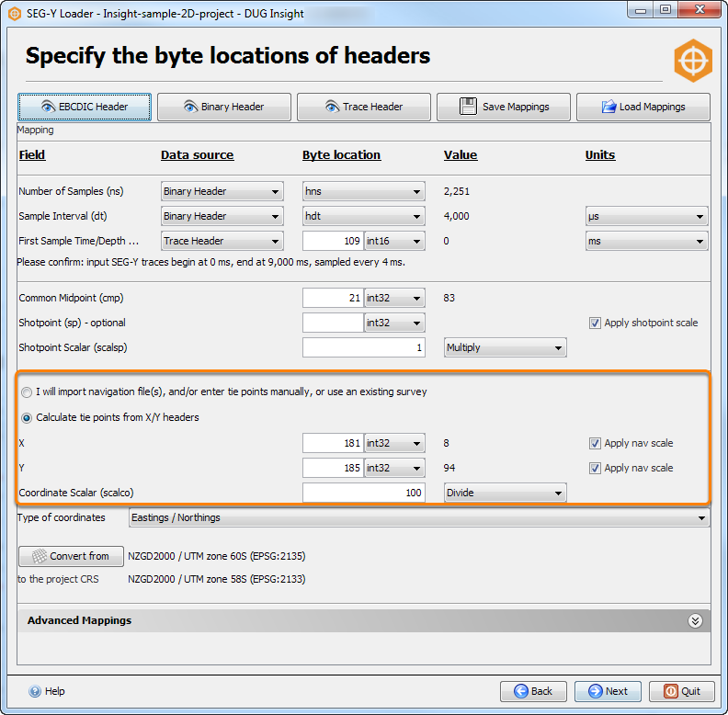The image size is (728, 715).
Task: Click the Convert from button
Action: pyautogui.click(x=71, y=556)
